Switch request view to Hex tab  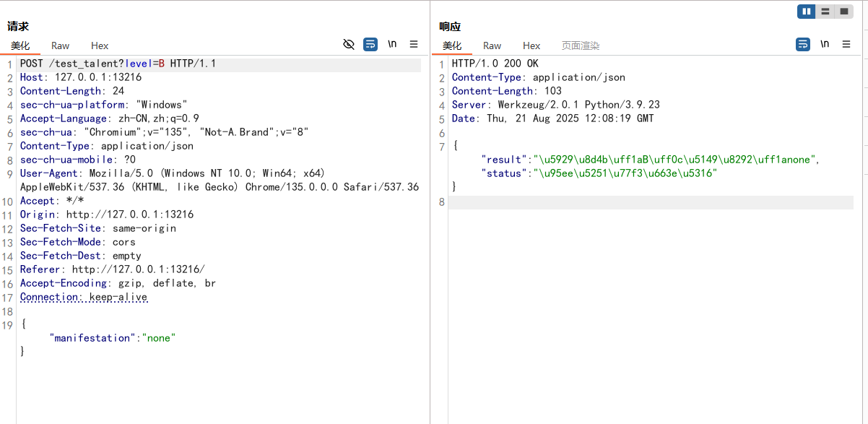pyautogui.click(x=100, y=46)
